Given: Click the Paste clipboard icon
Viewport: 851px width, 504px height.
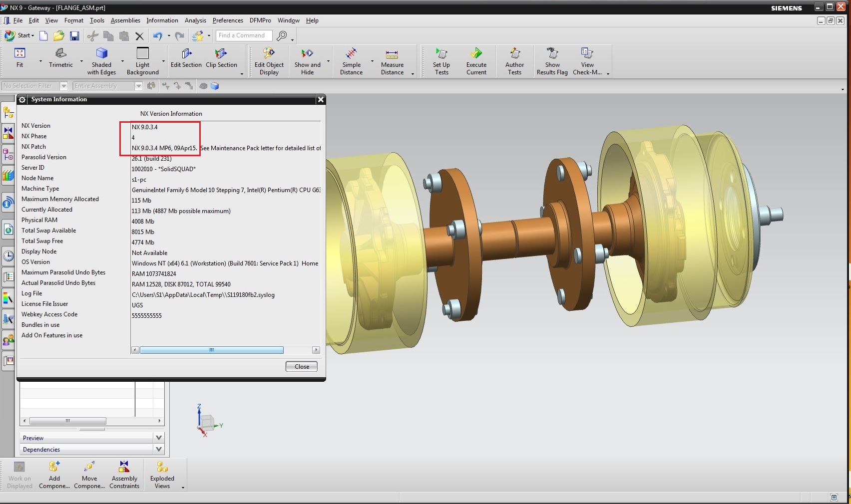Looking at the screenshot, I should [x=124, y=36].
